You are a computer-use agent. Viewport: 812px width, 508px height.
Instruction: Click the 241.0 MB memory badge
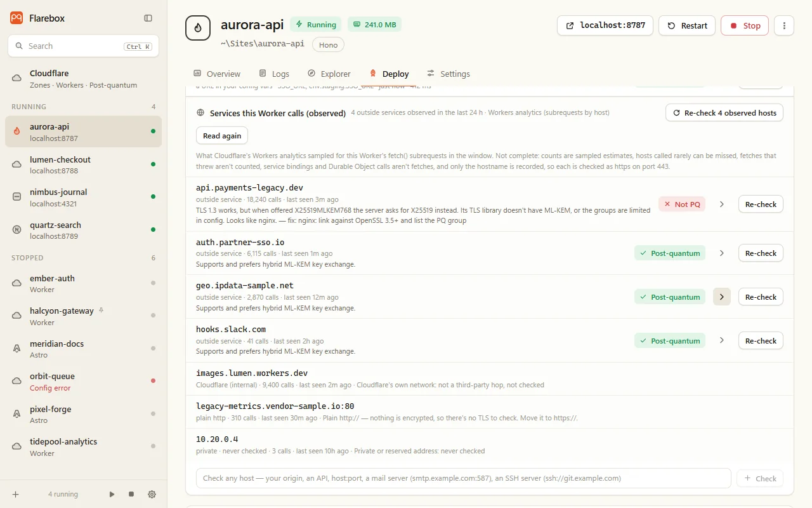374,25
